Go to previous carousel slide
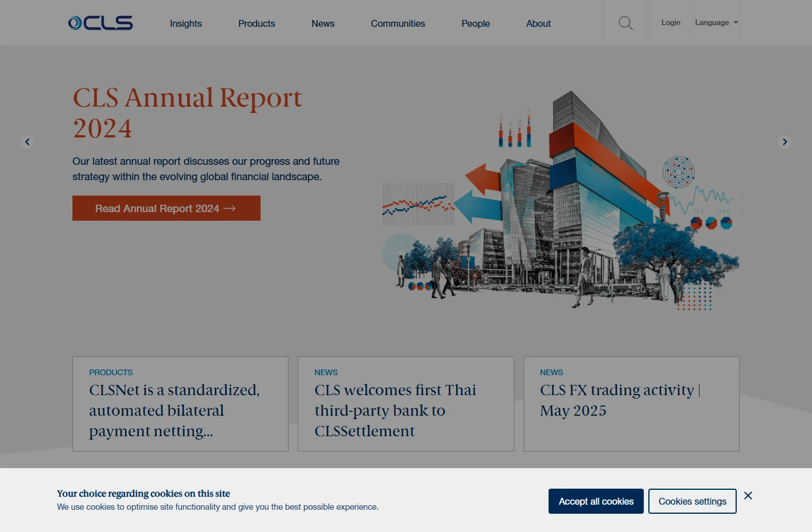812x532 pixels. pos(27,142)
